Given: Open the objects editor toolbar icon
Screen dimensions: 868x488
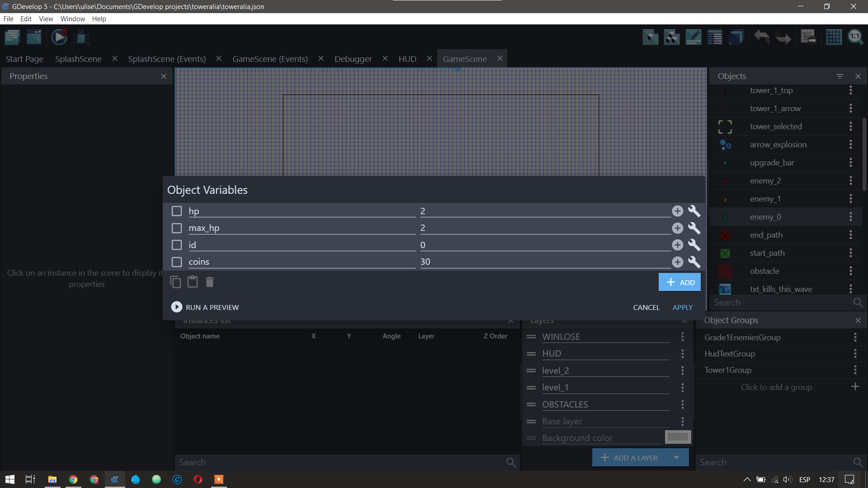Looking at the screenshot, I should (x=651, y=37).
